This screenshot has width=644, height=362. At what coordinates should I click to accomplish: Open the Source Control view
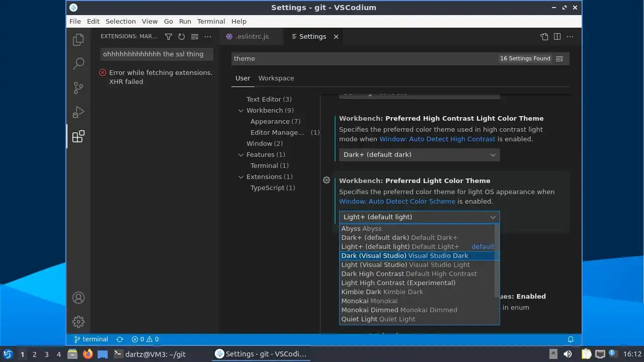click(x=78, y=88)
